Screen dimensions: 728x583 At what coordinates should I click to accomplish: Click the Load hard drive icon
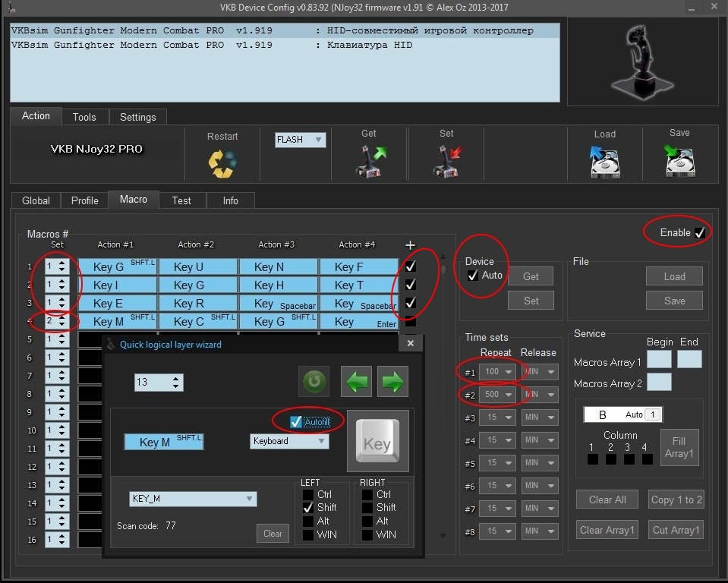click(x=604, y=162)
